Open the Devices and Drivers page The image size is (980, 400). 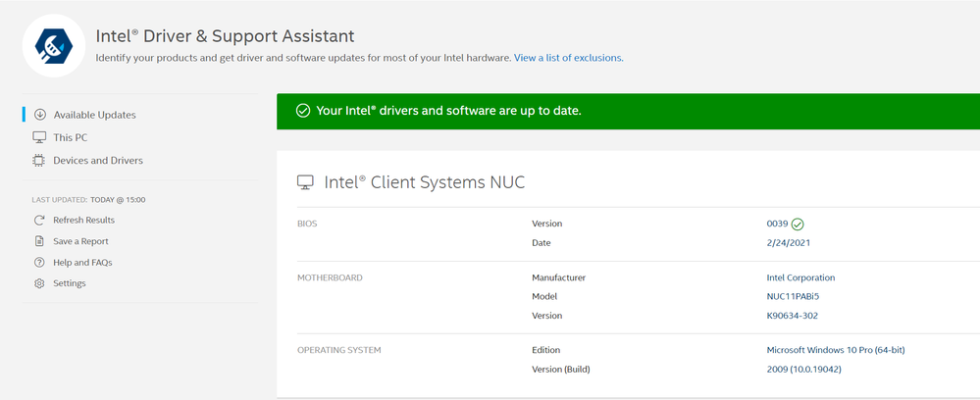[98, 161]
